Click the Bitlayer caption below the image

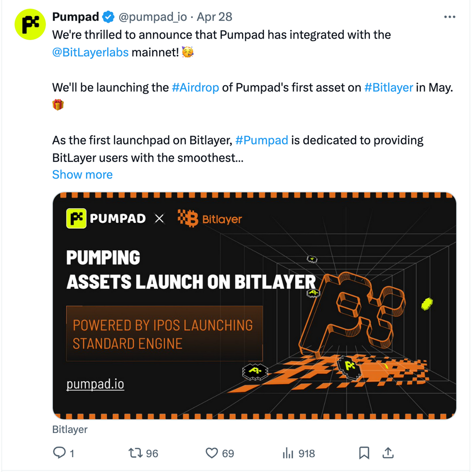70,430
